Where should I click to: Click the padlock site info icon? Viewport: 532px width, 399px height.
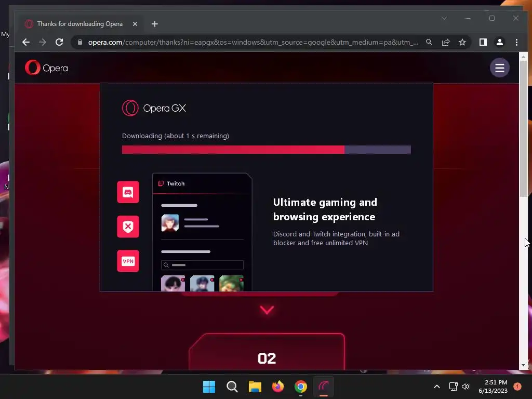80,42
